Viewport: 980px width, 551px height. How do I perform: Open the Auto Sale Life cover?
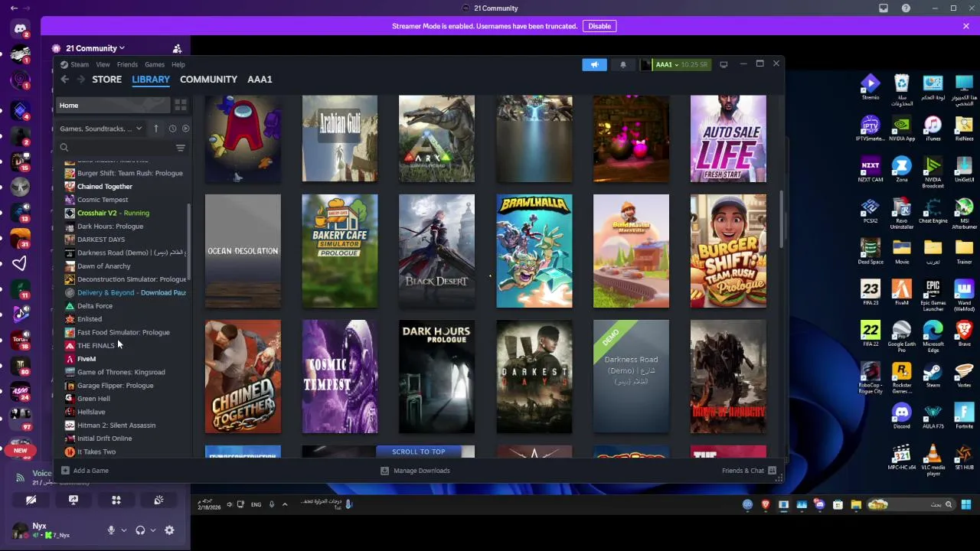coord(728,139)
